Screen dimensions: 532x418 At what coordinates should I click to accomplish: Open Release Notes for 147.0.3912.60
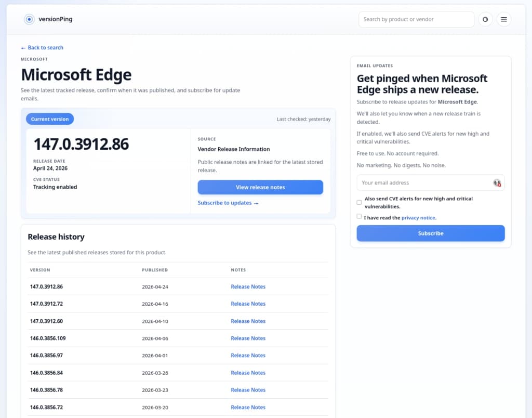[248, 321]
